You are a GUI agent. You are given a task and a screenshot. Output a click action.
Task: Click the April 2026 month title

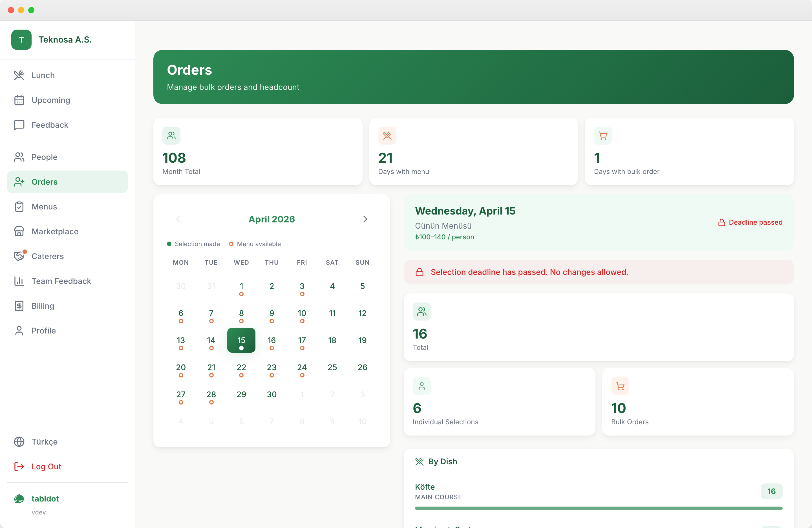272,219
